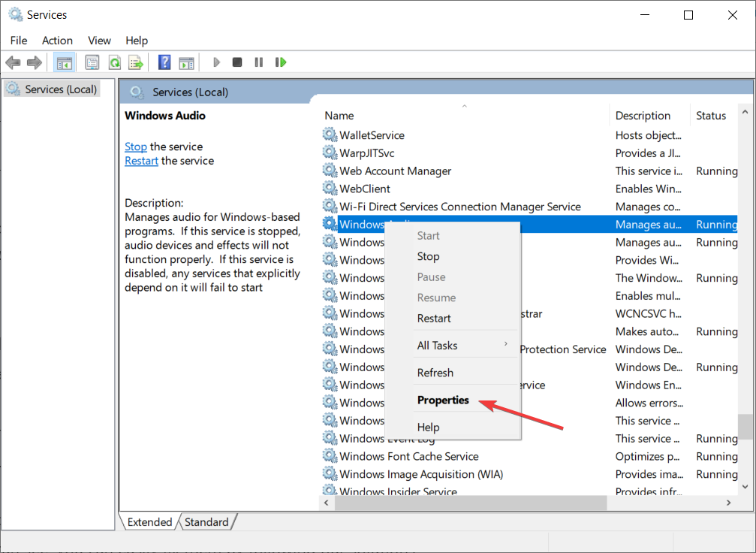756x553 pixels.
Task: Click the Windows Font Cache Service gear icon
Action: [x=330, y=456]
